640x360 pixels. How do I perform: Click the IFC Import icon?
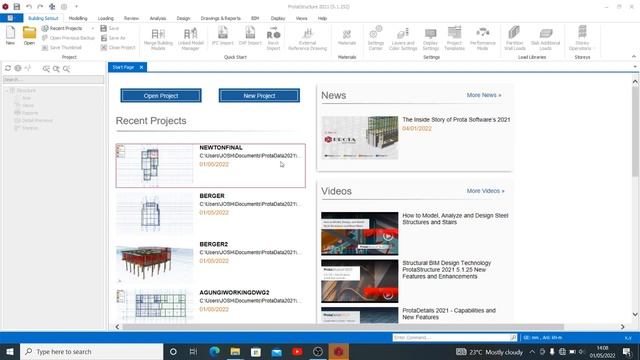pos(223,36)
